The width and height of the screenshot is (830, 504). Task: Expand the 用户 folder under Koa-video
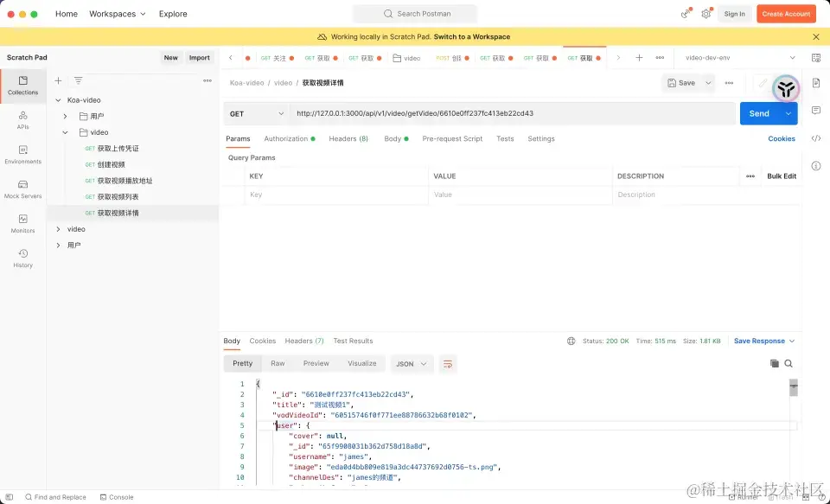click(65, 116)
